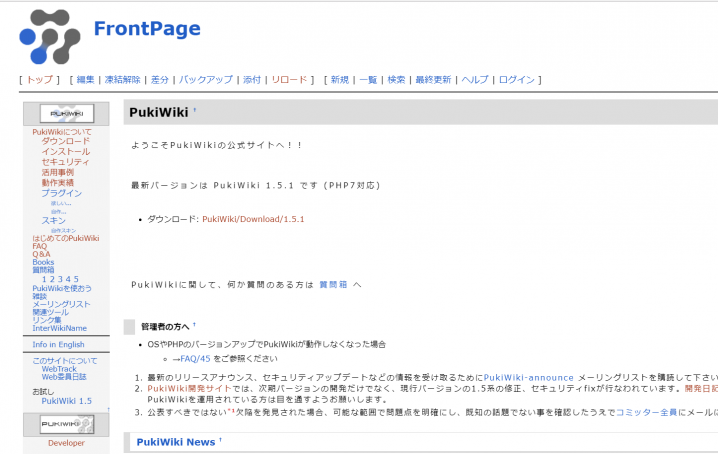
Task: Open PukiWikiについて in the sidebar
Action: 62,132
